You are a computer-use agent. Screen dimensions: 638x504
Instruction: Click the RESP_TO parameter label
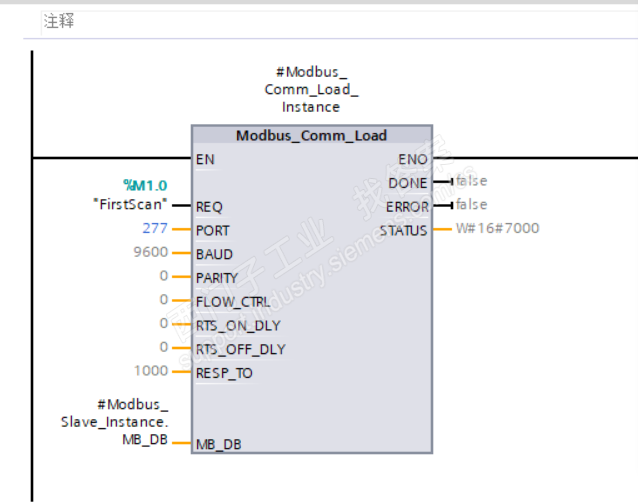(224, 373)
